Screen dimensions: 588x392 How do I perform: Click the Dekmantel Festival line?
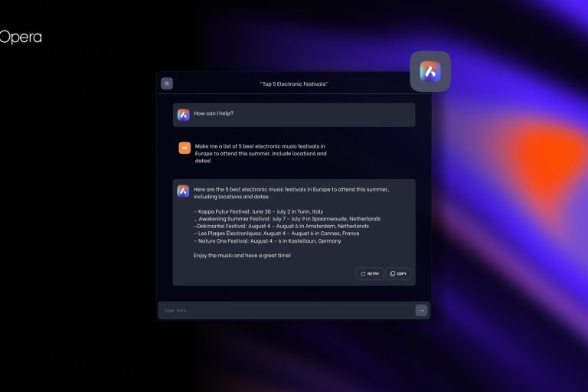[x=281, y=226]
